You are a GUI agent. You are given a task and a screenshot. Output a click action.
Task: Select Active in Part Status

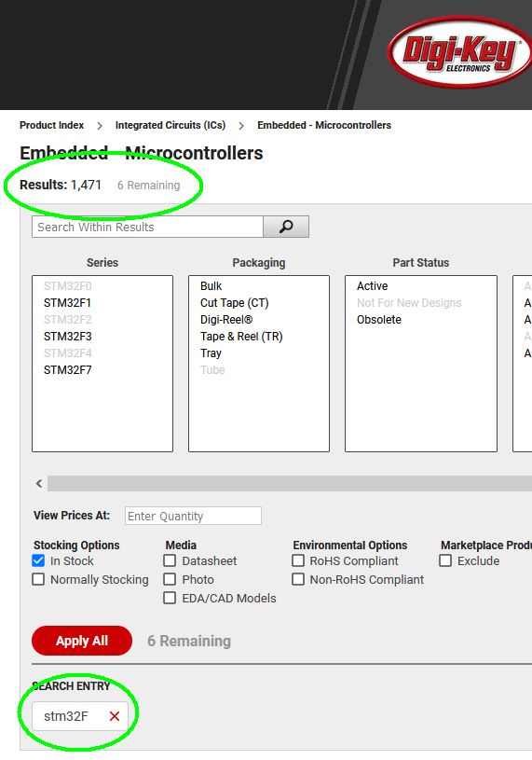(373, 286)
